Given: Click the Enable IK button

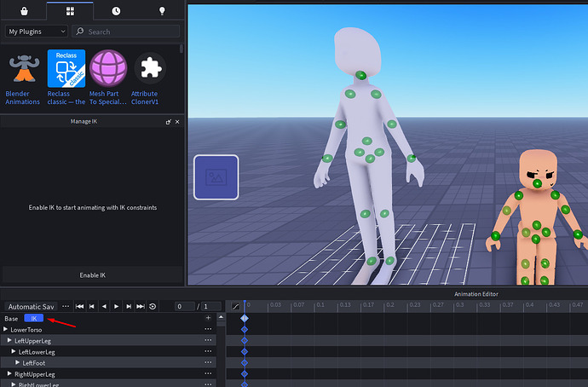Looking at the screenshot, I should [92, 275].
